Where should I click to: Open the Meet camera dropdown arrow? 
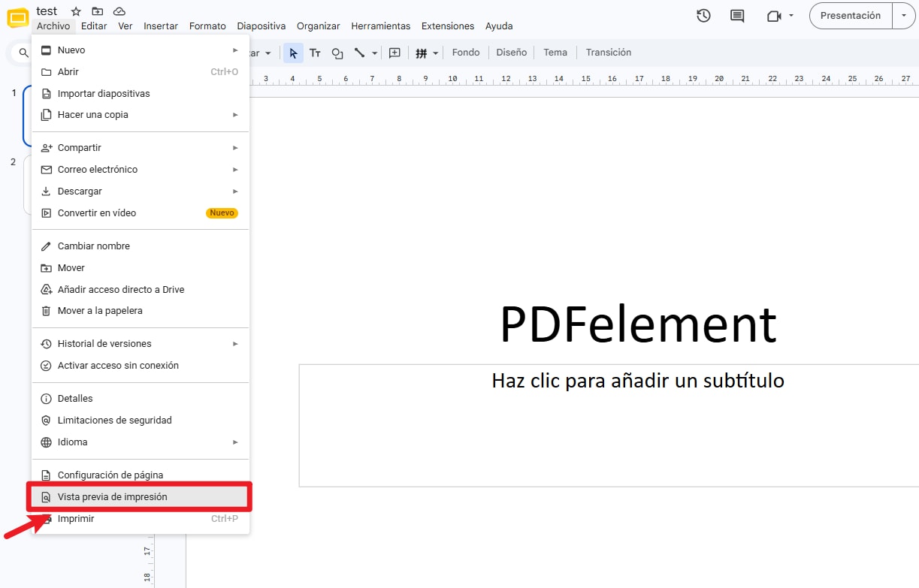[791, 16]
